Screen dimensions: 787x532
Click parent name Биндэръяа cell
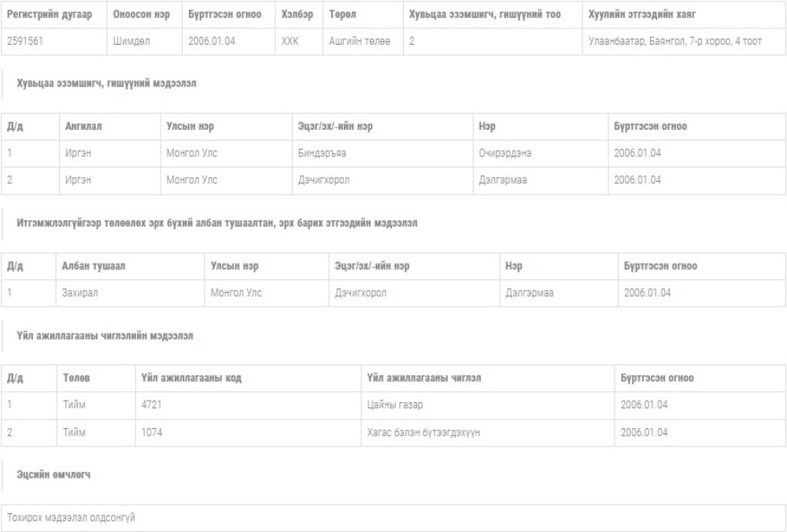322,153
